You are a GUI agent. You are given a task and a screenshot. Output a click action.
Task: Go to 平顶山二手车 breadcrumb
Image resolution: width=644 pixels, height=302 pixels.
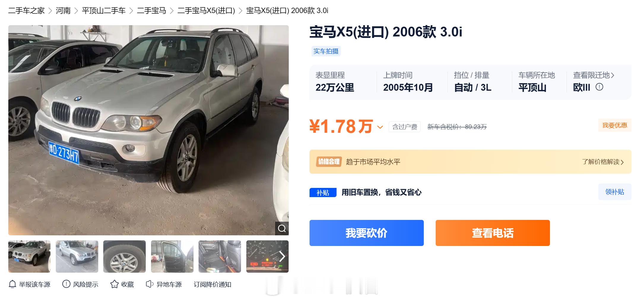pos(104,11)
